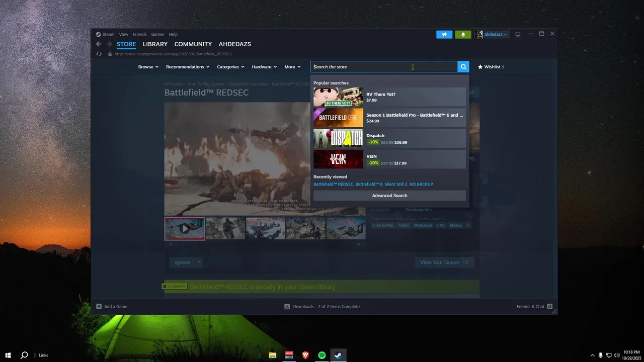Open the Browse dropdown
644x362 pixels.
click(x=148, y=66)
